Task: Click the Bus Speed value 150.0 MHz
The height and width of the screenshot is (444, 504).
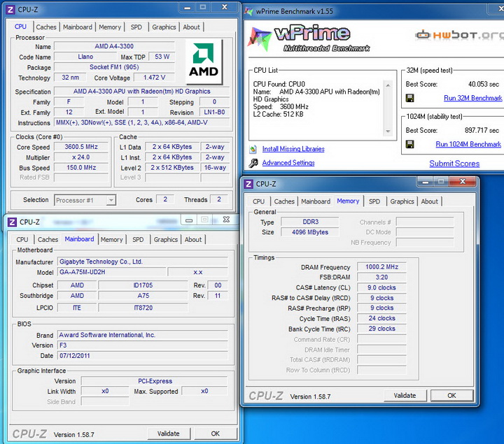Action: pos(81,168)
